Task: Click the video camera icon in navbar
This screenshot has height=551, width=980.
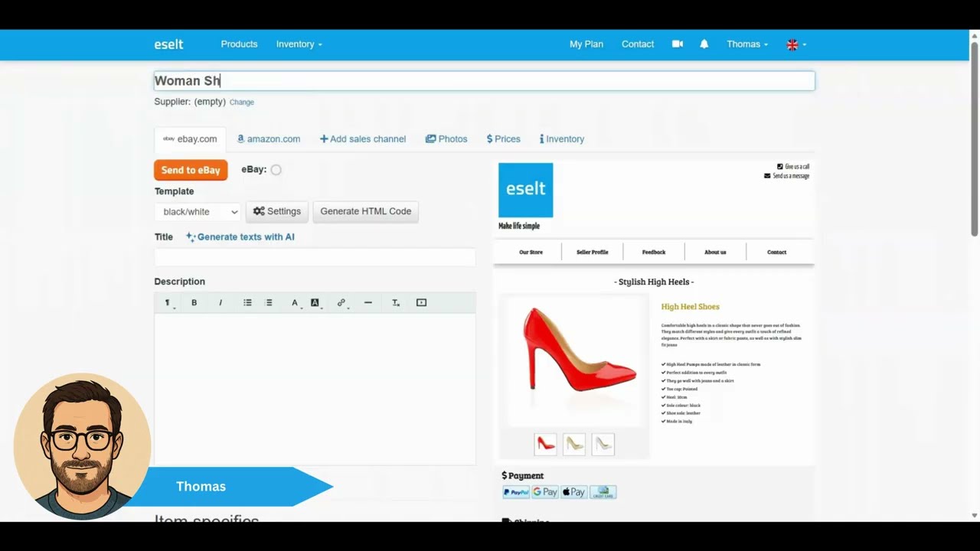Action: point(678,44)
